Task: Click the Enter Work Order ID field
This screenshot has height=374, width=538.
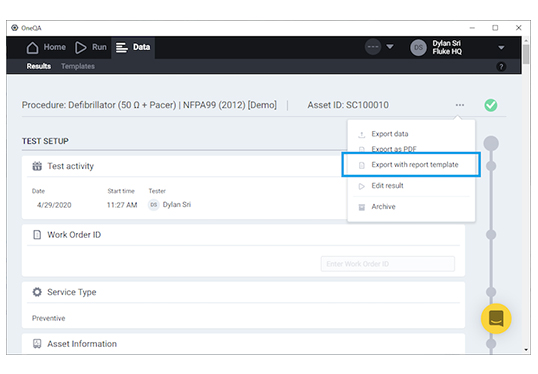Action: tap(388, 264)
